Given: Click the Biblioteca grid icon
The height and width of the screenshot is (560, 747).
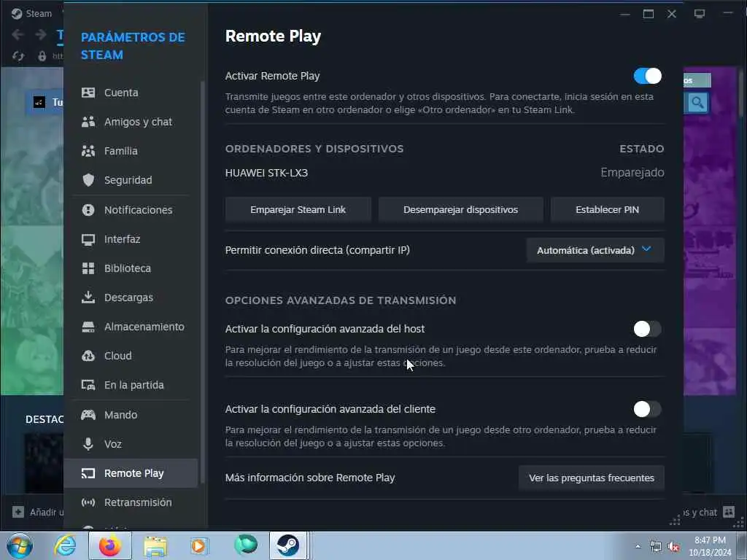Looking at the screenshot, I should 88,268.
